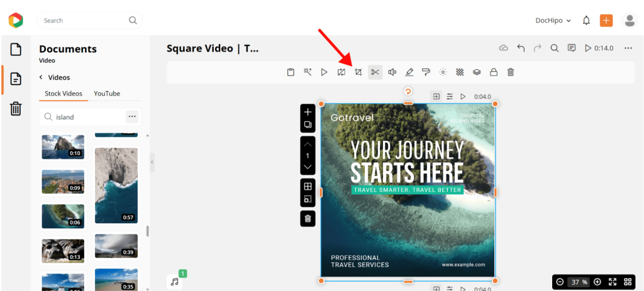Zoom out with the minus button
The height and width of the screenshot is (291, 644).
pos(560,282)
